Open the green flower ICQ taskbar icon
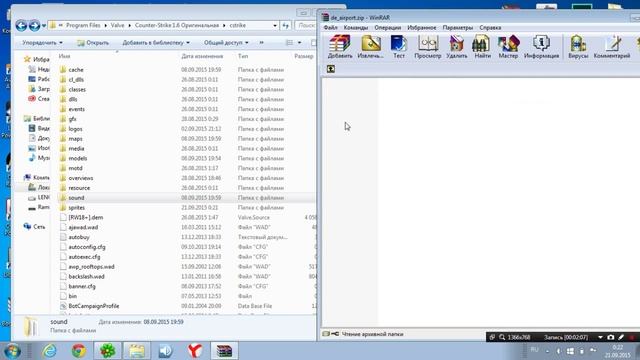The image size is (640, 360). [x=108, y=351]
